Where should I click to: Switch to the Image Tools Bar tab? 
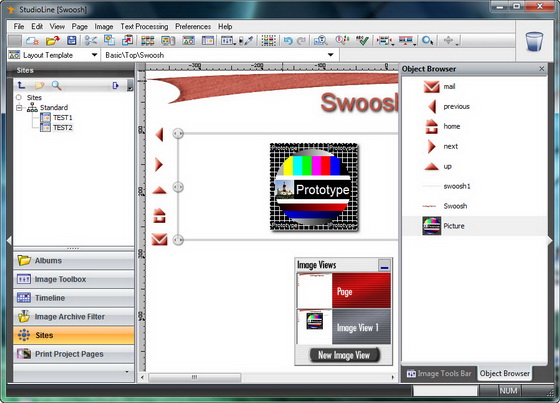[439, 373]
